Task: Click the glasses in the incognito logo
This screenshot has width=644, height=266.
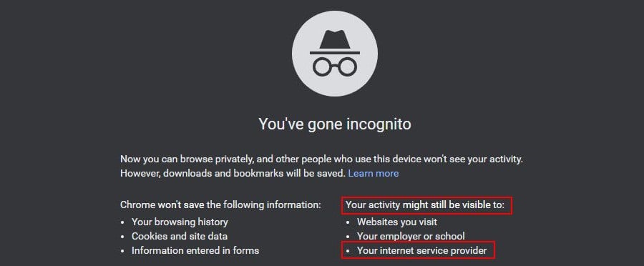Action: 335,67
